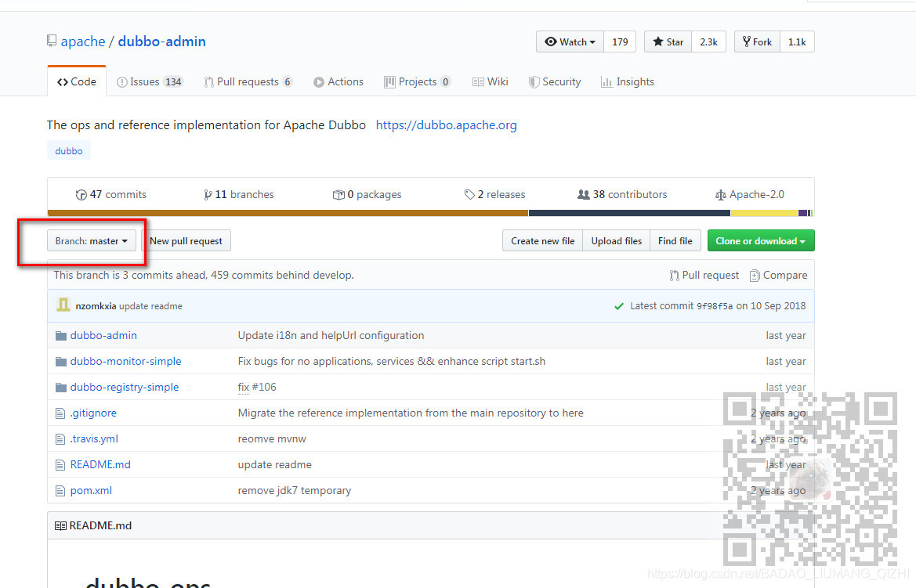Star the dubbo-admin repository
The image size is (916, 588).
point(668,41)
